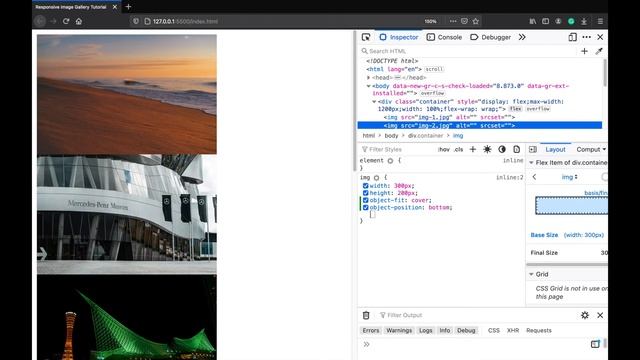Toggle the Debug filter
Image resolution: width=640 pixels, height=360 pixels.
466,331
